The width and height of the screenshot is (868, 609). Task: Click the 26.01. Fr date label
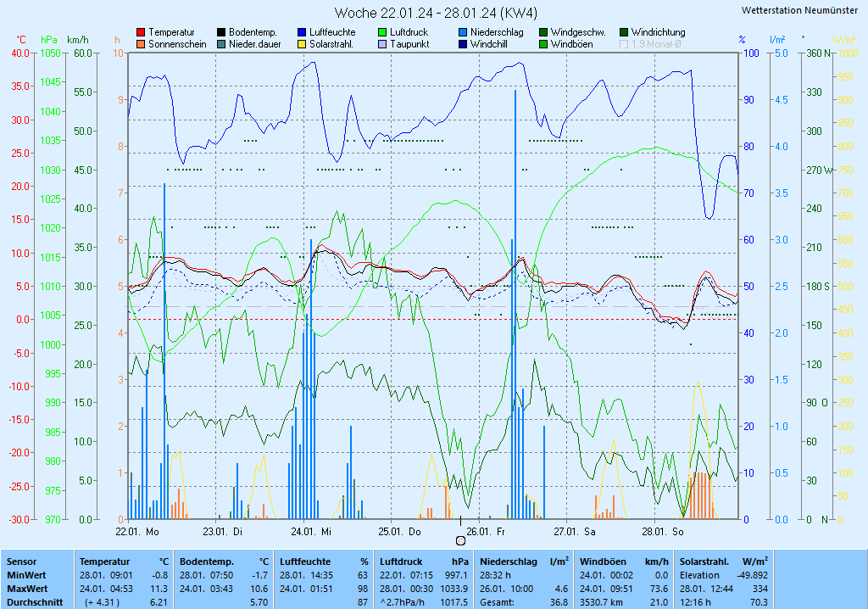click(x=486, y=532)
